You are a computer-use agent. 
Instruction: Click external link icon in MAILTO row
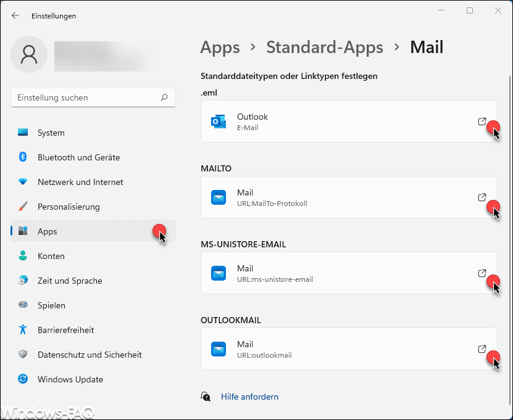482,197
